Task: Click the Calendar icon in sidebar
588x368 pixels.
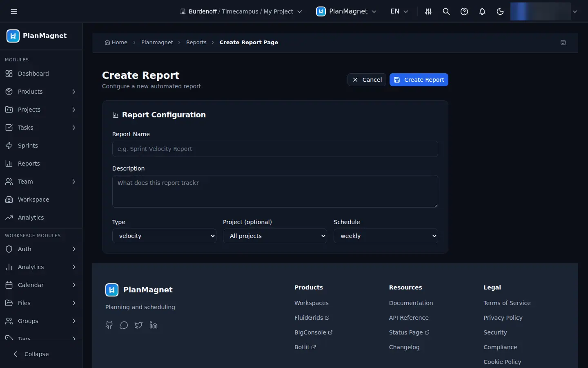Action: pyautogui.click(x=9, y=285)
